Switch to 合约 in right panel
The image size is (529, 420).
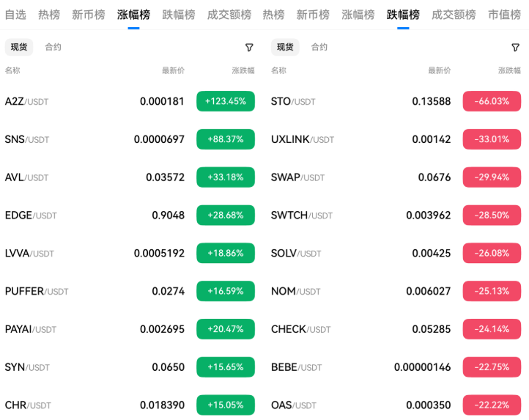tap(319, 47)
